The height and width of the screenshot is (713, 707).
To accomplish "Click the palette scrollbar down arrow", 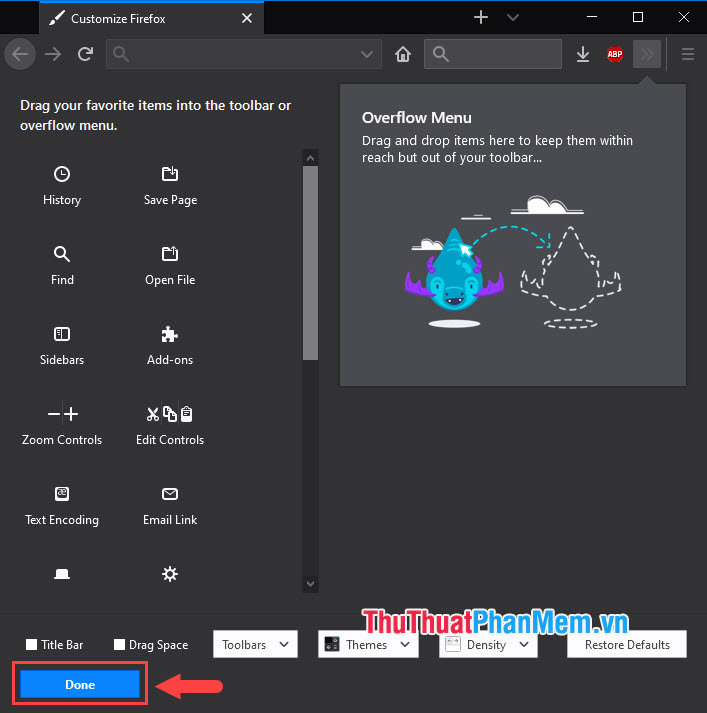I will [311, 583].
